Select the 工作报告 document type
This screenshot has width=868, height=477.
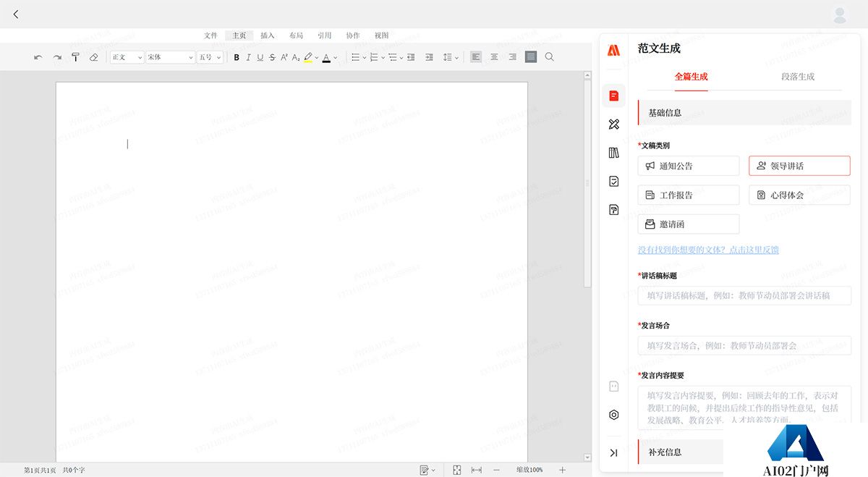pyautogui.click(x=689, y=195)
